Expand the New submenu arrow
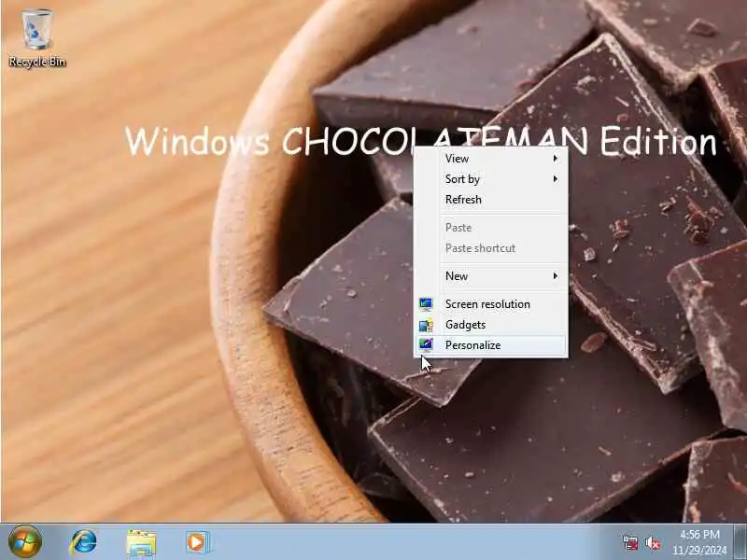Screen dimensions: 747x560 [556, 276]
